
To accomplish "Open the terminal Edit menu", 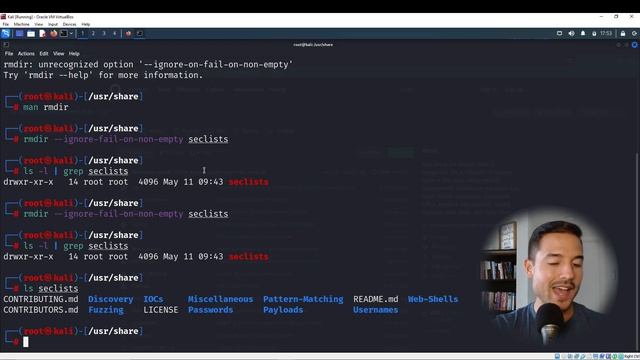I will (44, 53).
